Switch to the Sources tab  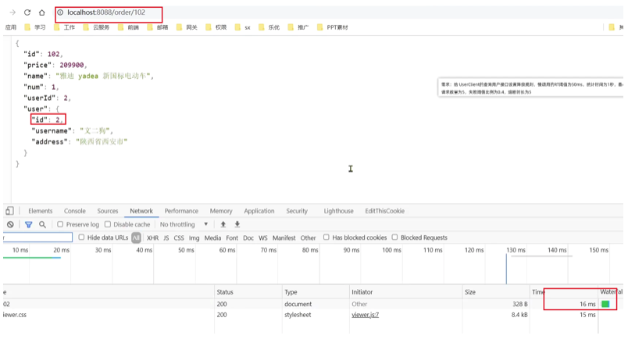108,211
